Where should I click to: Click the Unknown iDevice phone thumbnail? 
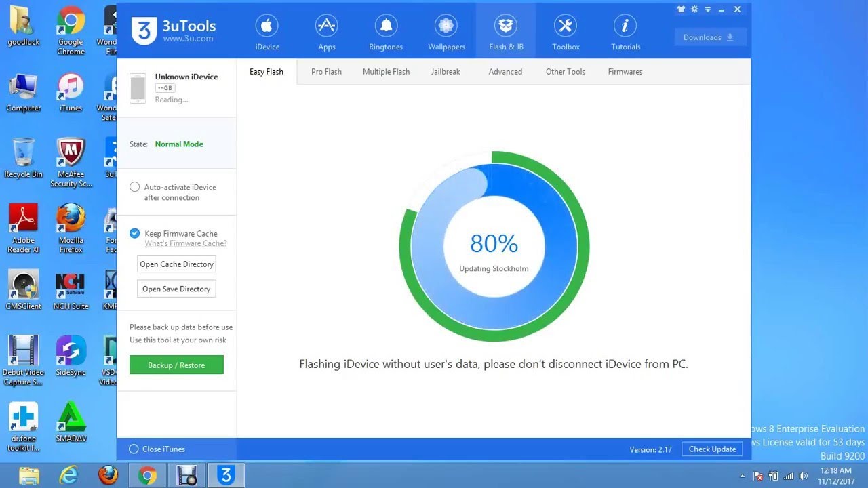[x=138, y=88]
